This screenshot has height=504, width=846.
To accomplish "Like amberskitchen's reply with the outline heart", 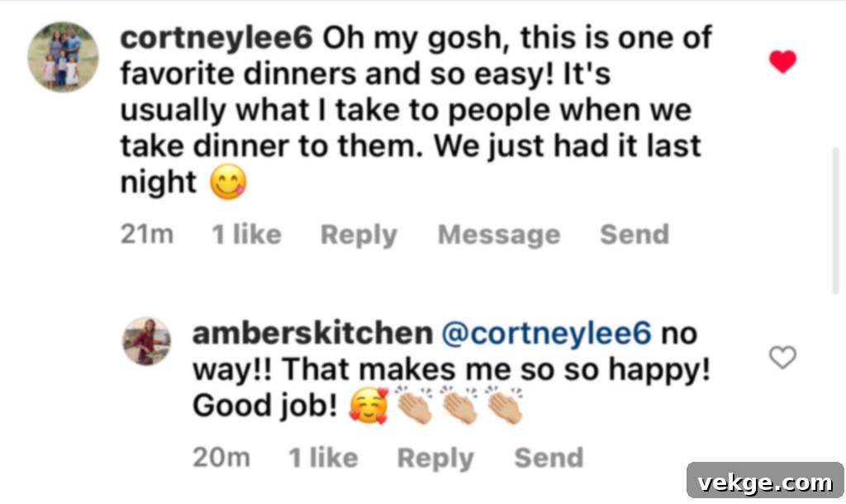I will pyautogui.click(x=782, y=358).
